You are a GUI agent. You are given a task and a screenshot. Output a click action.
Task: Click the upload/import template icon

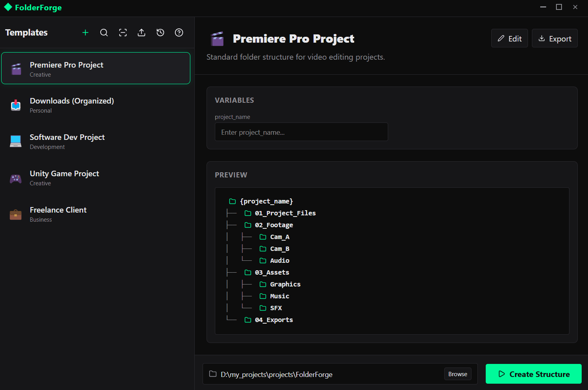[141, 33]
